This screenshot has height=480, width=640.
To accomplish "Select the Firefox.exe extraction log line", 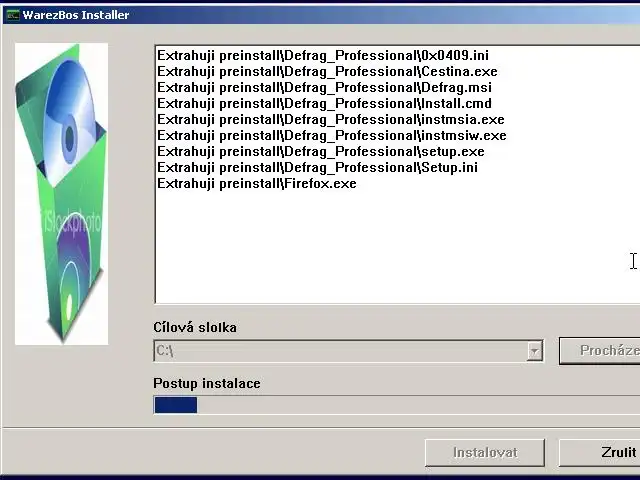I will click(x=257, y=183).
